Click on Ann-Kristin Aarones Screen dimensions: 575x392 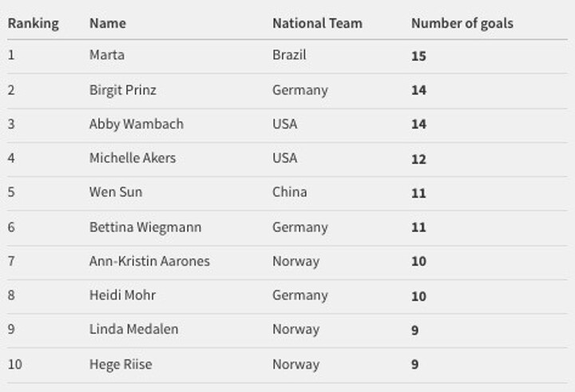149,261
